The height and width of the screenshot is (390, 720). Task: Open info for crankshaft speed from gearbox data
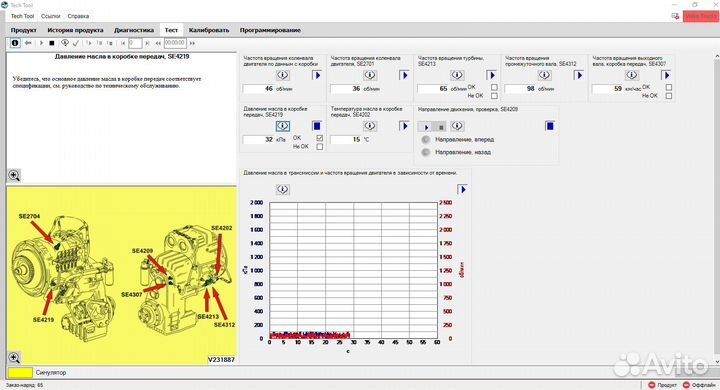(x=282, y=75)
